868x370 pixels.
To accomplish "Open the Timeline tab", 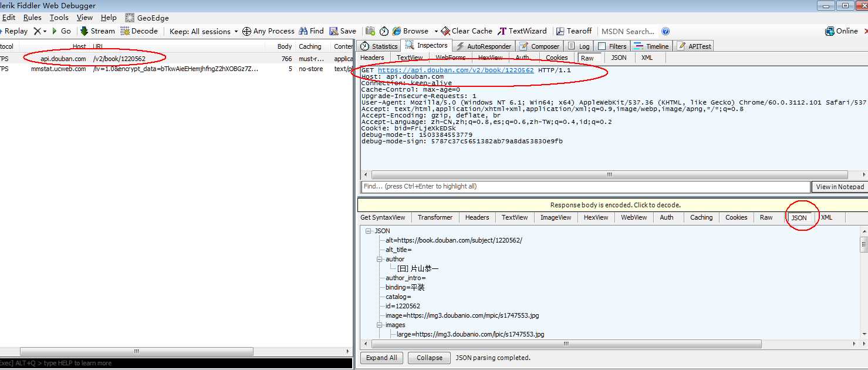I will pyautogui.click(x=651, y=46).
